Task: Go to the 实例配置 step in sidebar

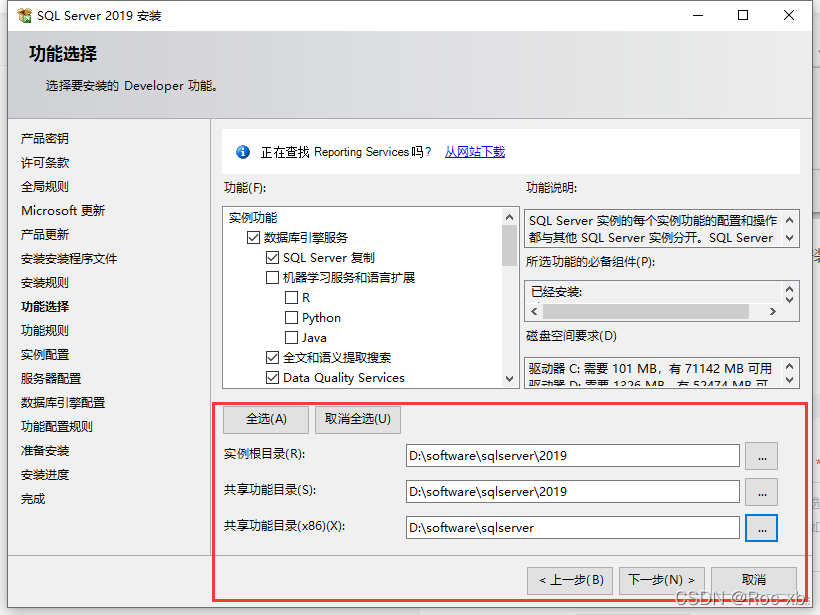Action: pos(45,355)
